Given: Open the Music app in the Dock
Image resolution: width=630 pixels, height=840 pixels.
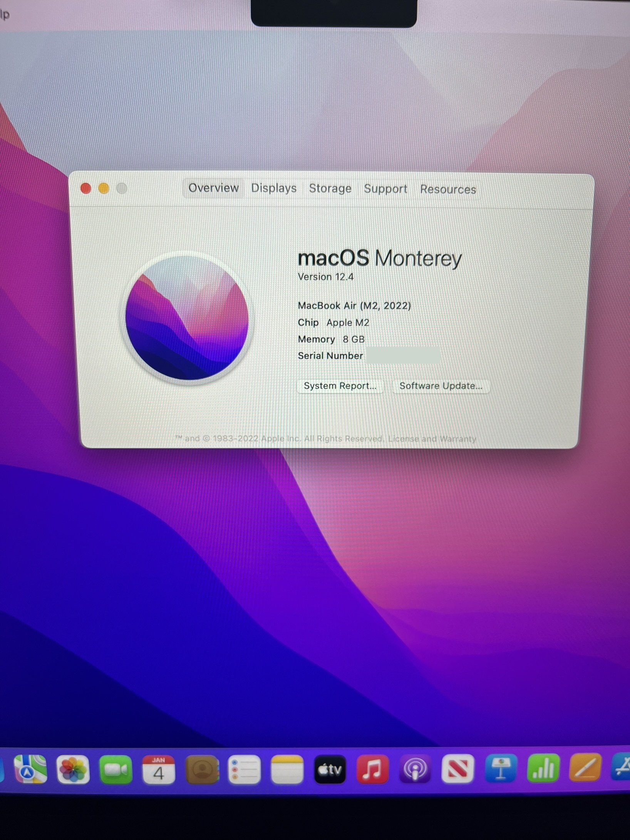Looking at the screenshot, I should click(372, 769).
